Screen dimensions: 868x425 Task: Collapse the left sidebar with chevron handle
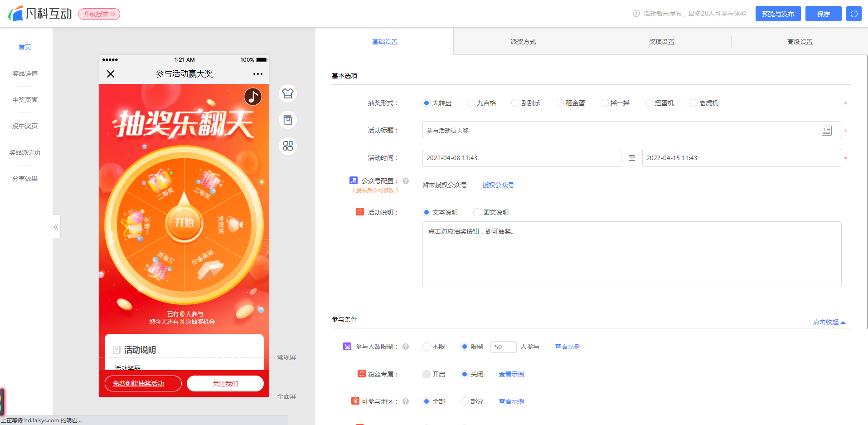pyautogui.click(x=56, y=227)
